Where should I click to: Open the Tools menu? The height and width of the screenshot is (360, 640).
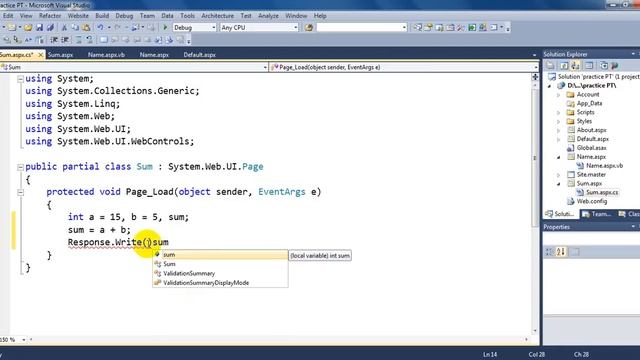187,16
